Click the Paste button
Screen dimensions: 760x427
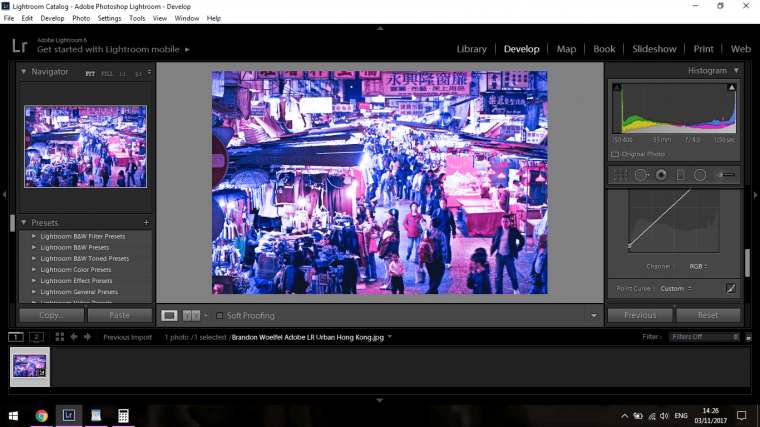[x=119, y=315]
